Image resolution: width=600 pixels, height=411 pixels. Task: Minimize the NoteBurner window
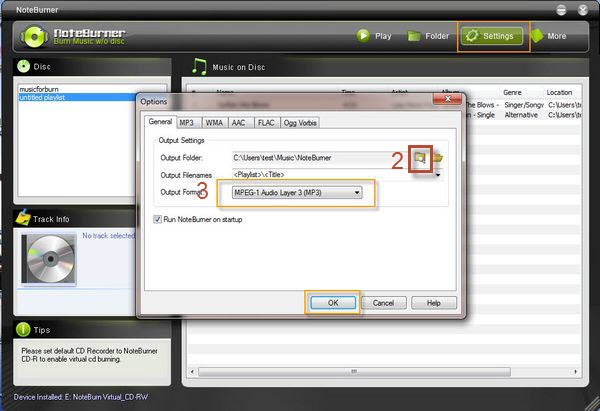coord(561,10)
